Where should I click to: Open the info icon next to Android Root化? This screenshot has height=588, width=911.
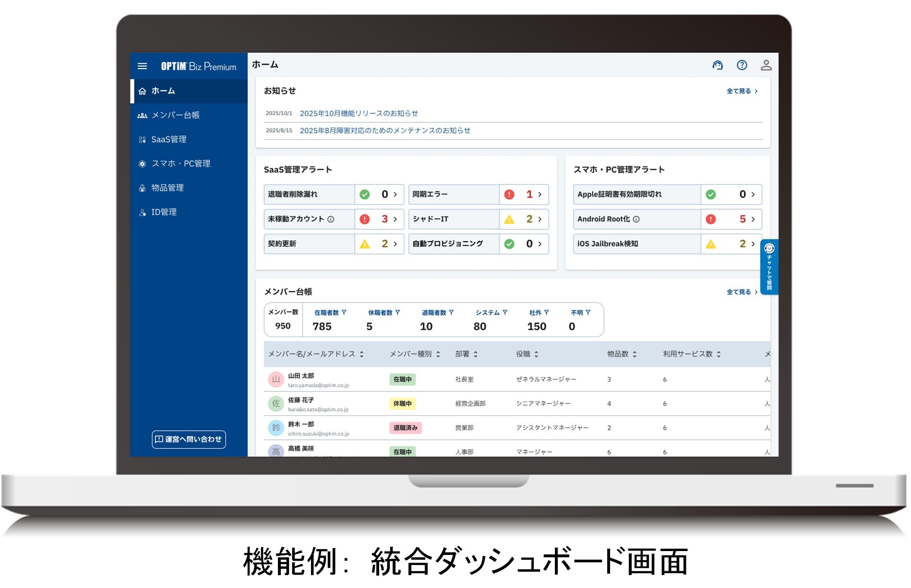click(x=637, y=219)
